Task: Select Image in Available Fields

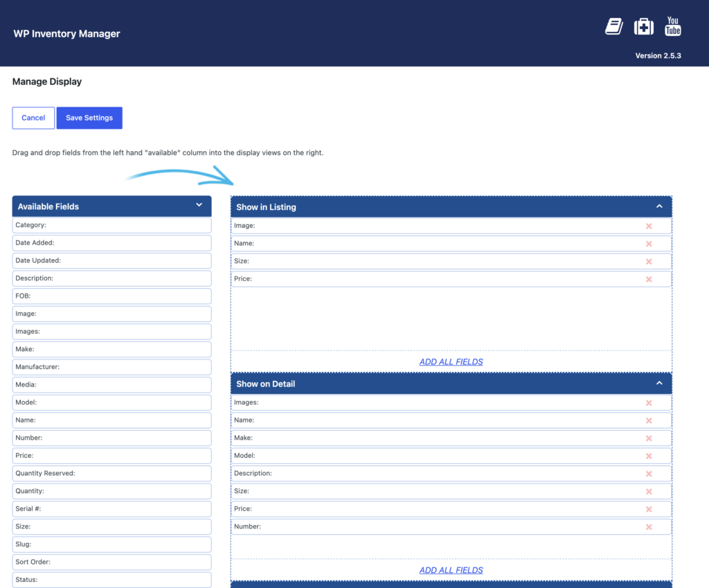Action: 111,314
